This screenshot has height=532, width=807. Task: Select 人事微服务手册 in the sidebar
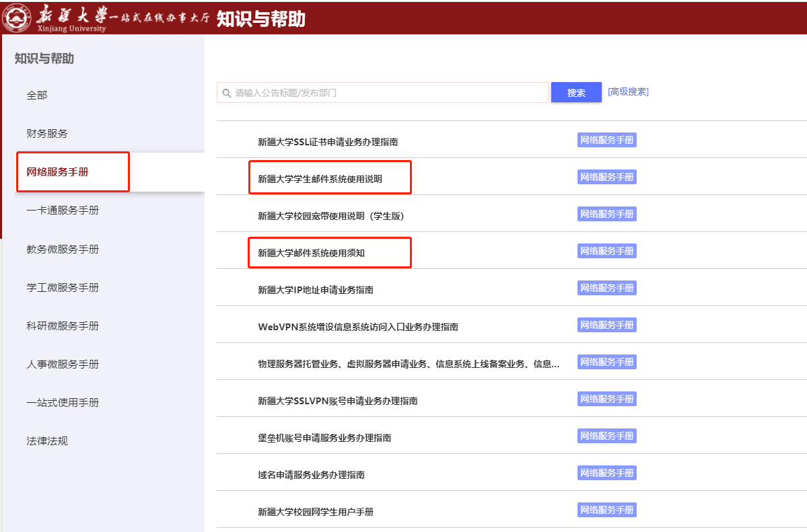click(63, 365)
